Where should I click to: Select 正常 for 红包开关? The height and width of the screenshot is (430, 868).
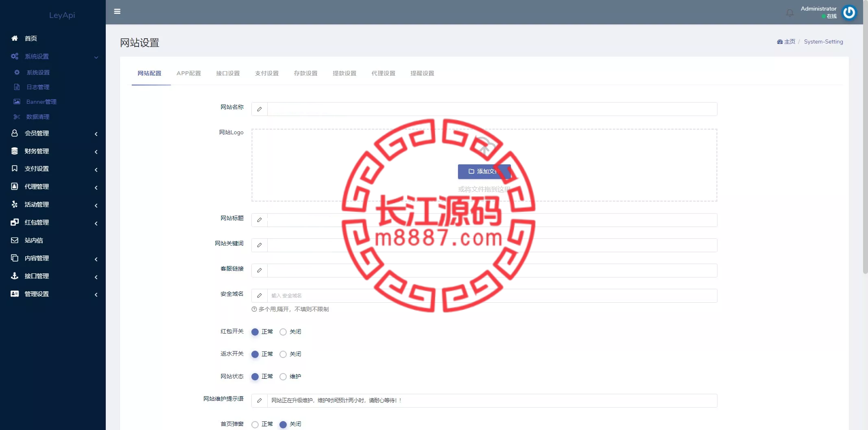coord(255,332)
